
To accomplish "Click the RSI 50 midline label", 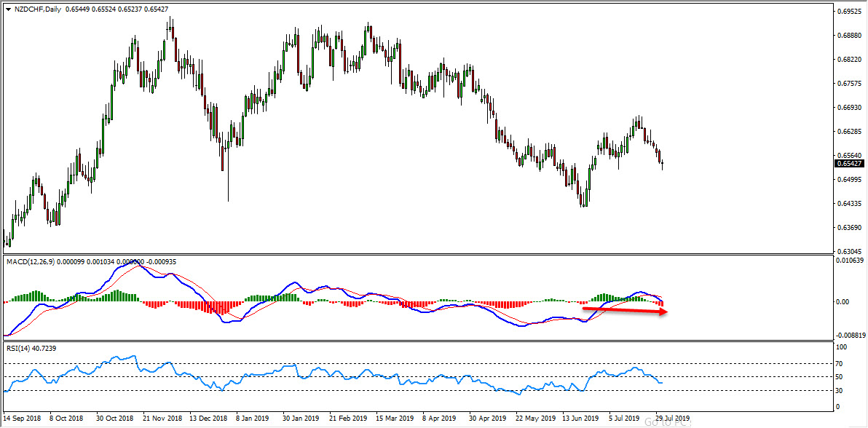I will (839, 376).
